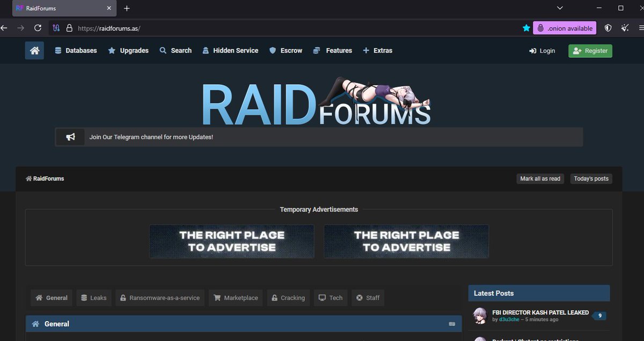The height and width of the screenshot is (341, 644).
Task: Click the browser back arrow
Action: click(x=4, y=28)
